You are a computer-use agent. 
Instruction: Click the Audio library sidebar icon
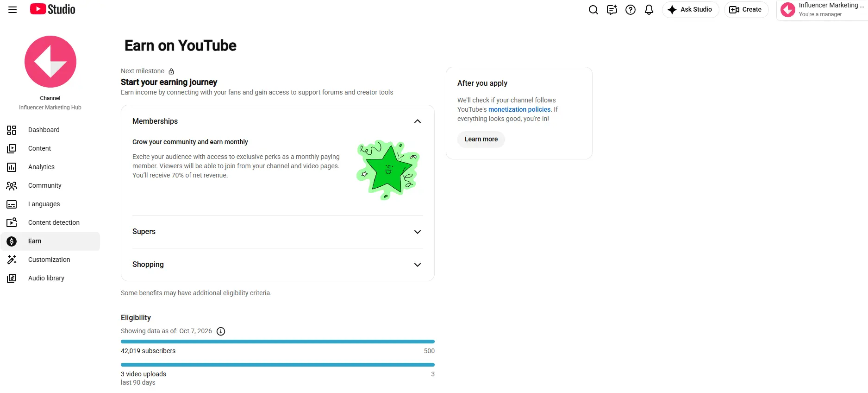pyautogui.click(x=12, y=279)
